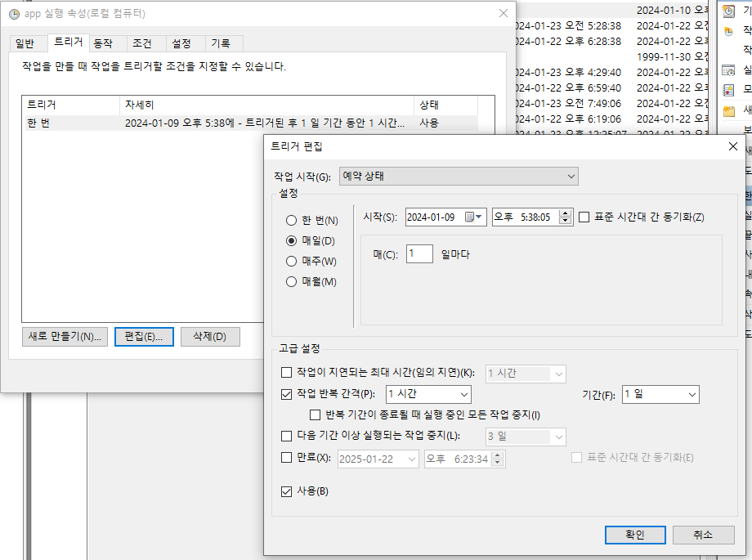Click the 삭제(D) button
Image resolution: width=752 pixels, height=560 pixels.
click(210, 337)
